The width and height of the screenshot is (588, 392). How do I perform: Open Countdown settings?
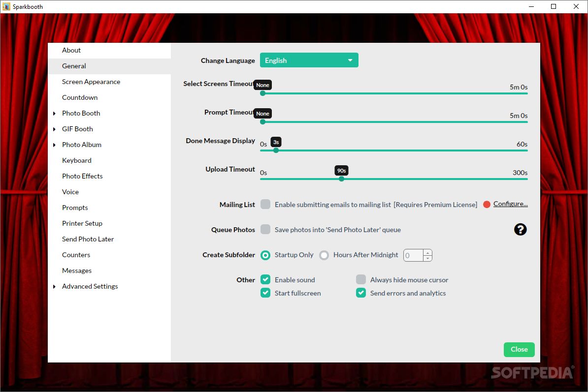coord(109,97)
